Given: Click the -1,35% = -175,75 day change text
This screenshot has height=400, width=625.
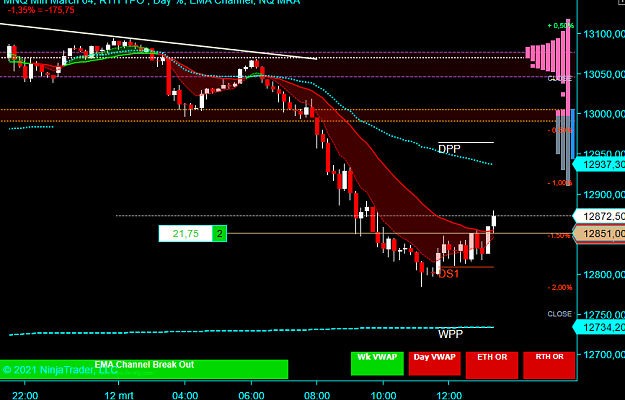Looking at the screenshot, I should 41,10.
